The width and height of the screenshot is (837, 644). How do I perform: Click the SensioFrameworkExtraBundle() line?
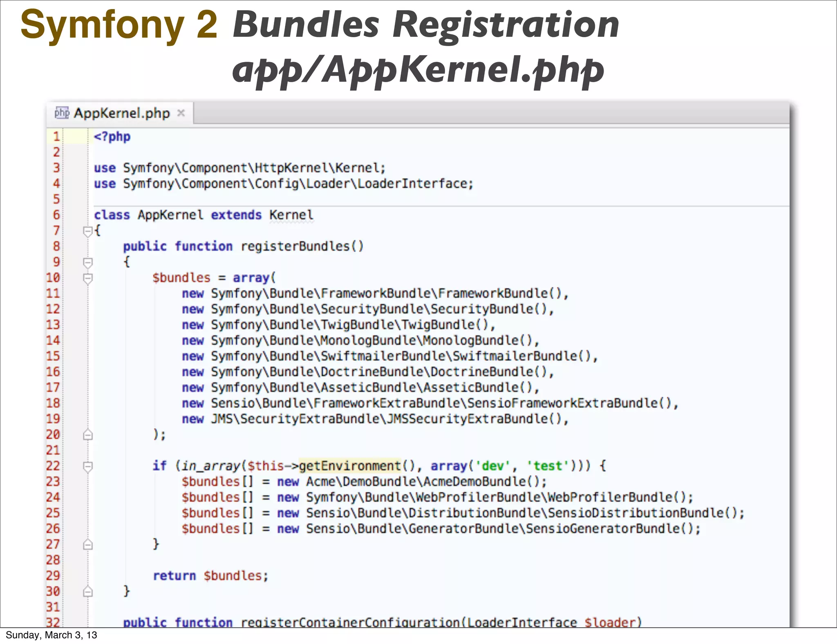pyautogui.click(x=430, y=403)
